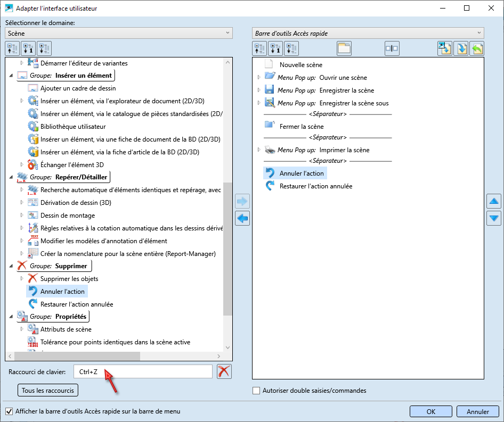Click left tree vertical scrollbar thumb
The height and width of the screenshot is (422, 504).
[x=227, y=249]
